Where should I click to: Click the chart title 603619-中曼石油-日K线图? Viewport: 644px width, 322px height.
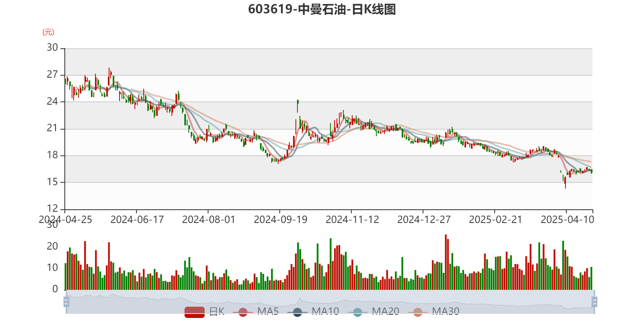[322, 9]
